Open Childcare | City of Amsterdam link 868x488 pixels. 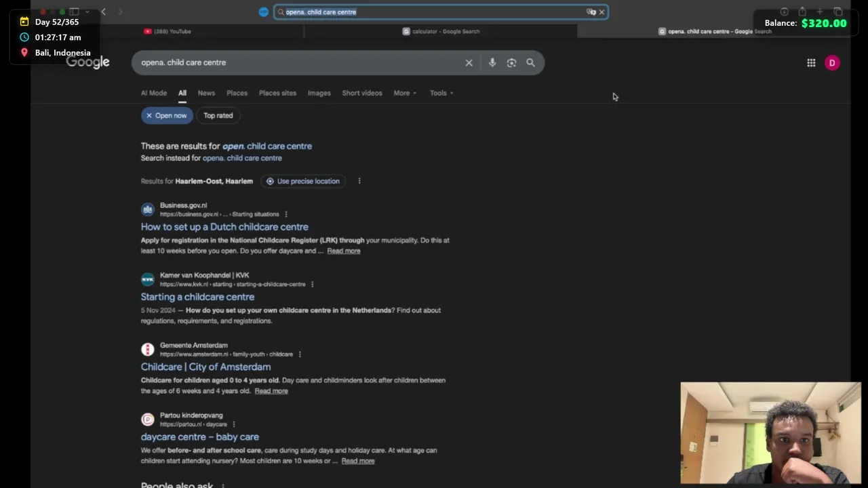click(x=205, y=367)
